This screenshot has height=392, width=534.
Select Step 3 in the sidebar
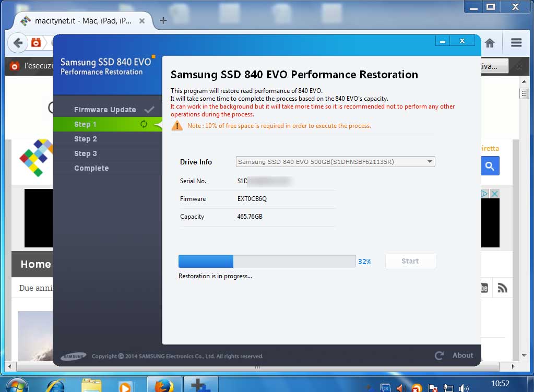86,153
